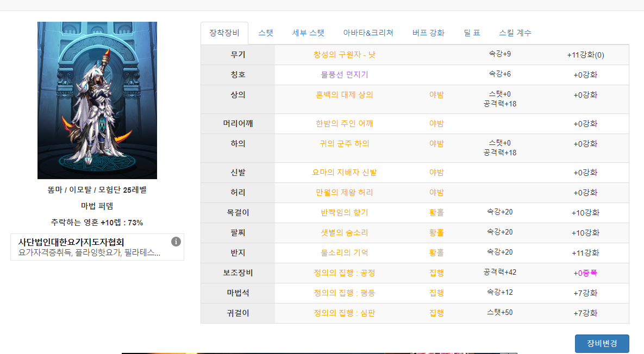644x354 pixels.
Task: Select the 아바타&크리쳐 tab
Action: 368,33
